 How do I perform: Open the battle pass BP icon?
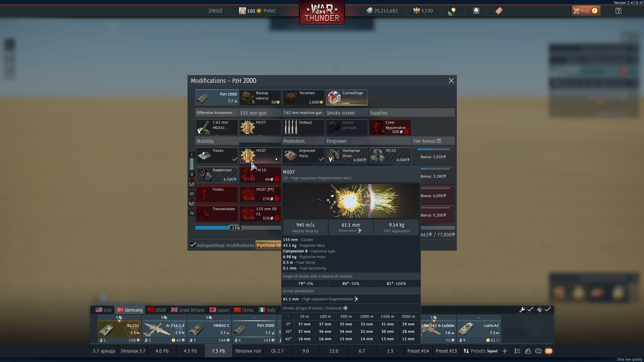tap(499, 11)
